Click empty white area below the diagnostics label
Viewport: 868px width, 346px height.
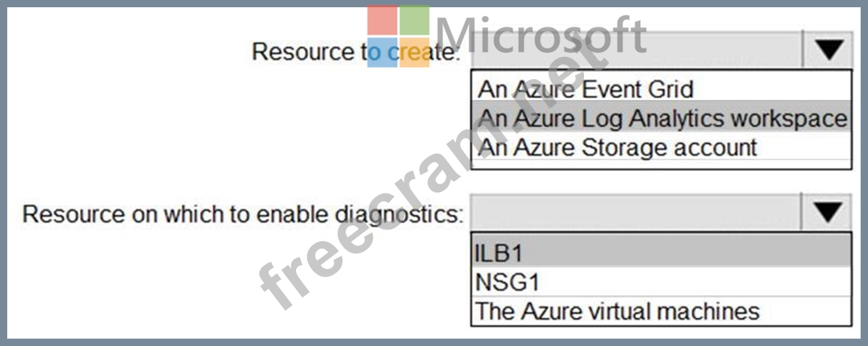[x=240, y=280]
